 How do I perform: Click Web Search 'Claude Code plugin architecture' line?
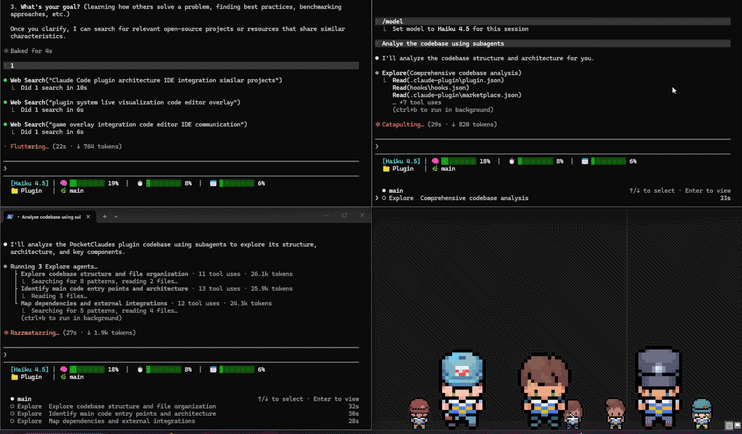coord(146,80)
